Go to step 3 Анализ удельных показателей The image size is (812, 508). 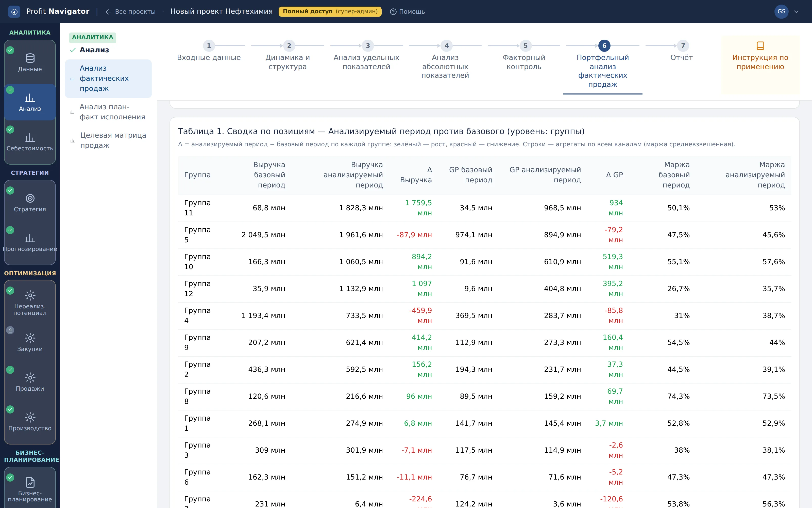pos(366,55)
